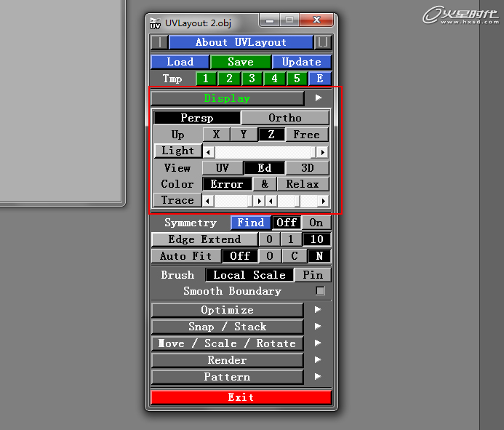Open the Pattern section

(x=227, y=377)
